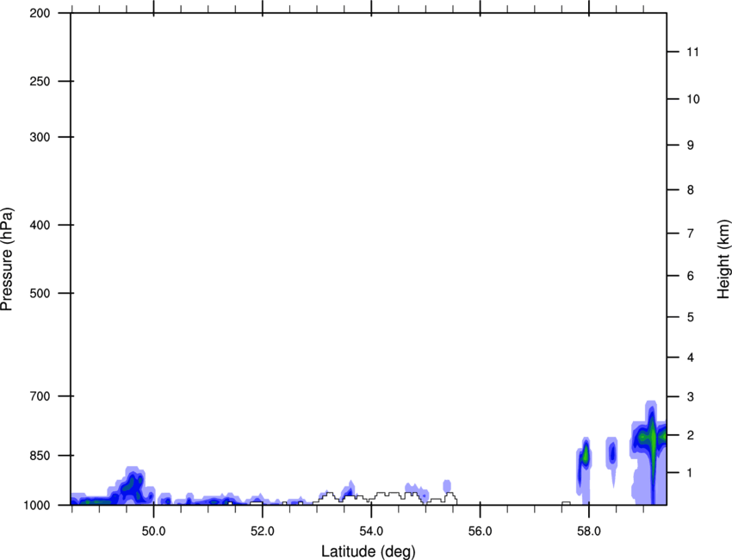Click the 'Latitude (deg)' axis title
The width and height of the screenshot is (732, 560).
[369, 551]
